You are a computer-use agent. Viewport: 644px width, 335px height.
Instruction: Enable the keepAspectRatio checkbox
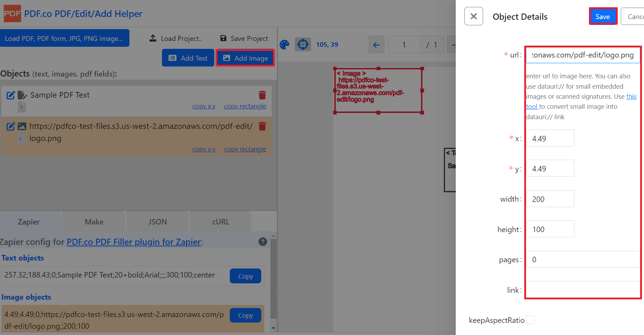click(530, 320)
